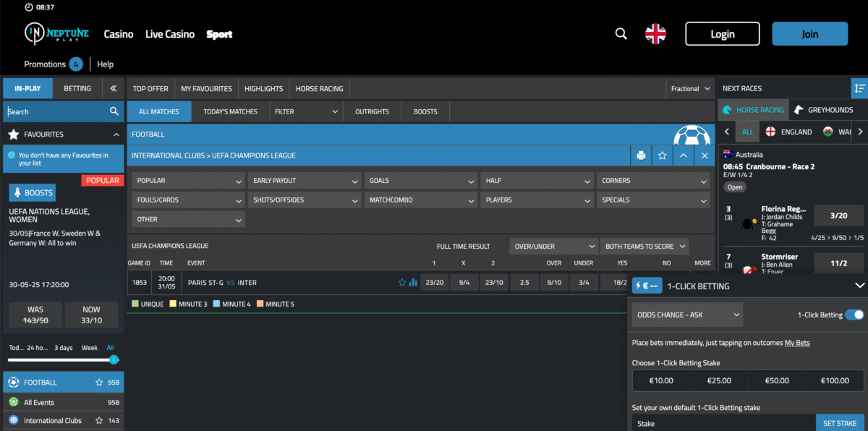The width and height of the screenshot is (868, 431).
Task: Open the Both Teams To Score selector
Action: 644,247
